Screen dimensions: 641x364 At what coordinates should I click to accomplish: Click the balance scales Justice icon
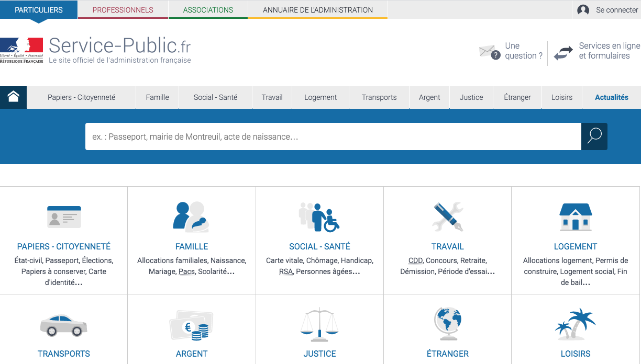pyautogui.click(x=319, y=325)
